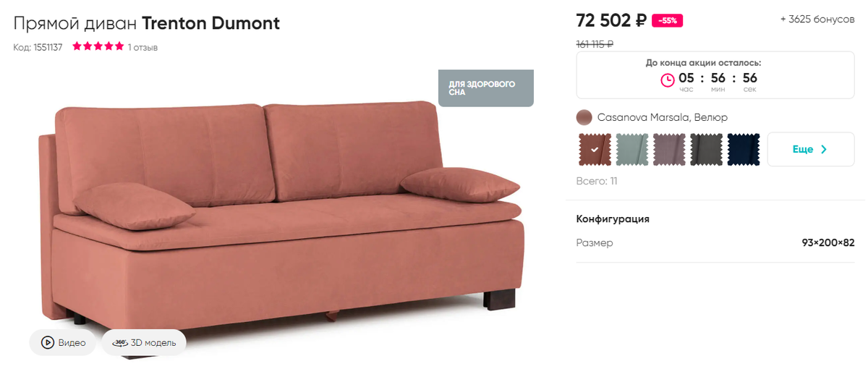Click the chevron arrow on Еще button

(823, 150)
